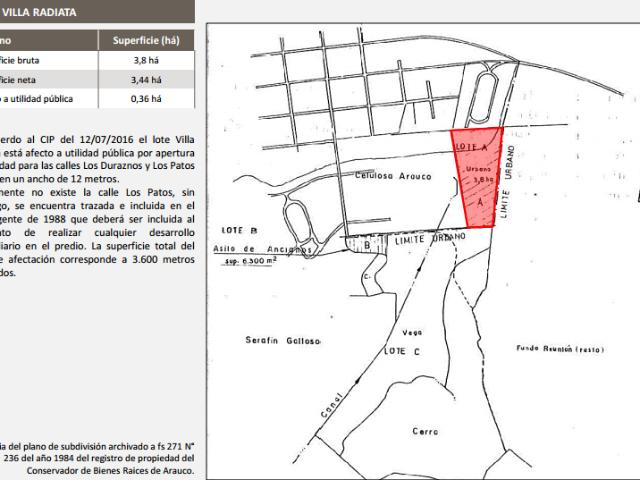
Task: Click the Fundo Reuntún (resto) label
Action: tap(559, 349)
